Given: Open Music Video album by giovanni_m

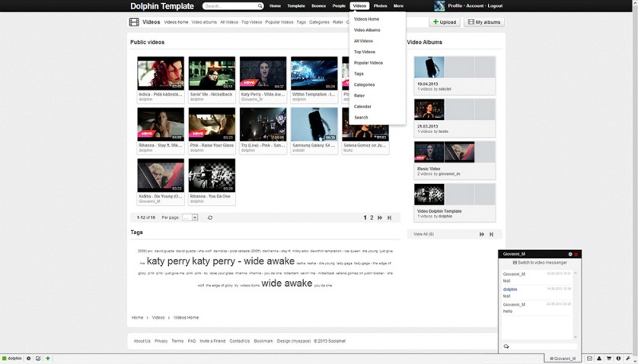Looking at the screenshot, I should click(455, 160).
